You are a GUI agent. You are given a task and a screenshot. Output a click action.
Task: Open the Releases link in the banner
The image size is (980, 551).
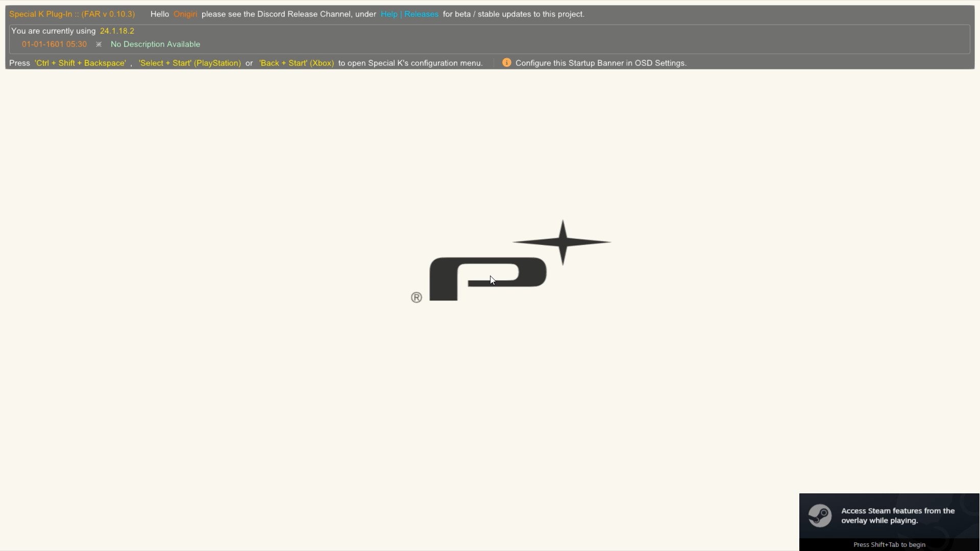421,14
